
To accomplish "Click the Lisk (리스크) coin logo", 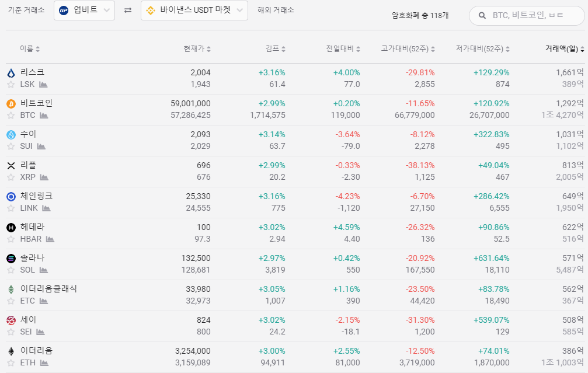I will pos(11,73).
